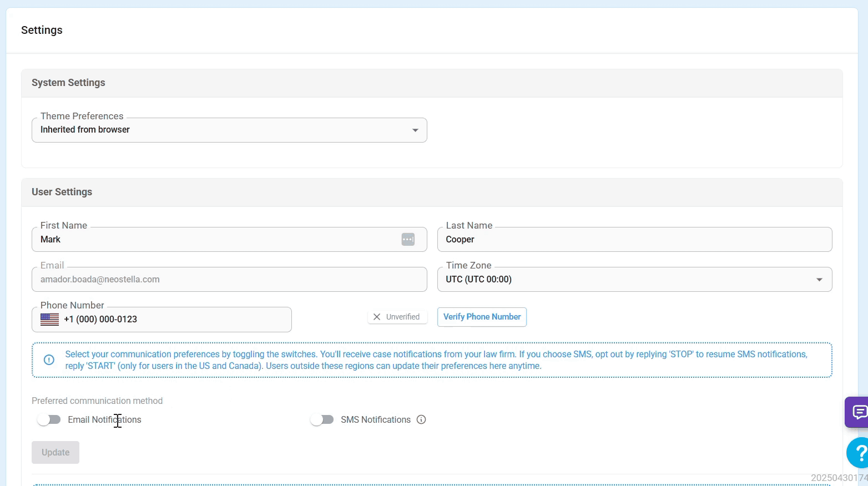Screen dimensions: 868x486
Task: Click the Update button
Action: 55,452
